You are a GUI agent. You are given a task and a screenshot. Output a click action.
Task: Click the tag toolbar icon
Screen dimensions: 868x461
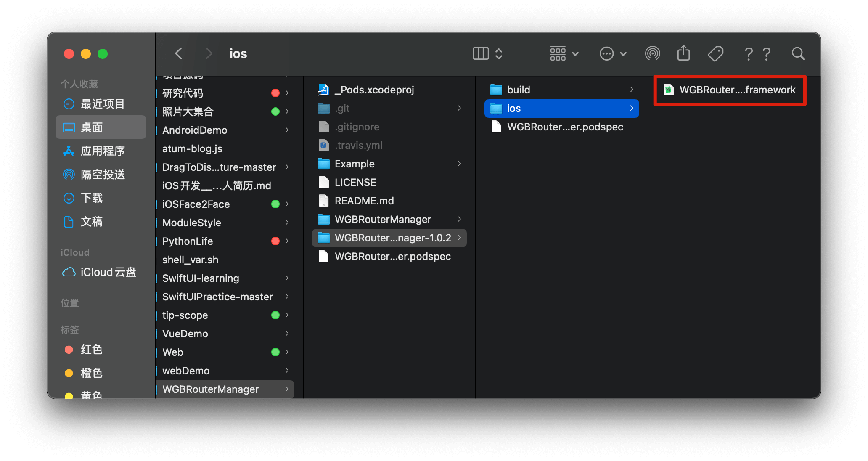(x=715, y=54)
